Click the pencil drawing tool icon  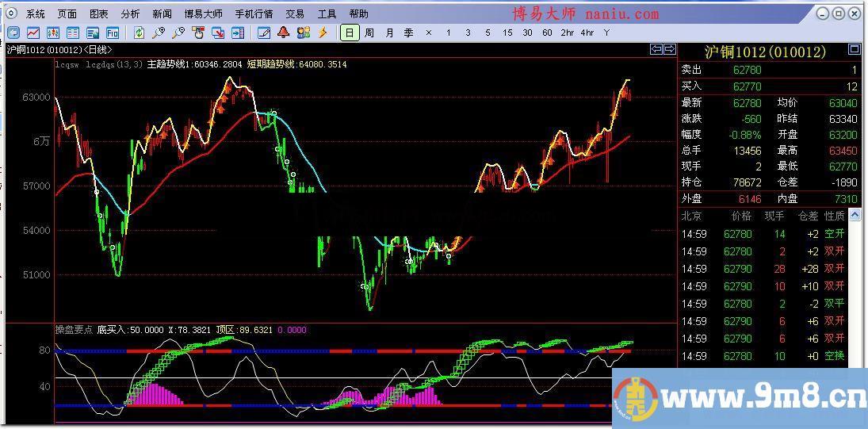tap(265, 33)
